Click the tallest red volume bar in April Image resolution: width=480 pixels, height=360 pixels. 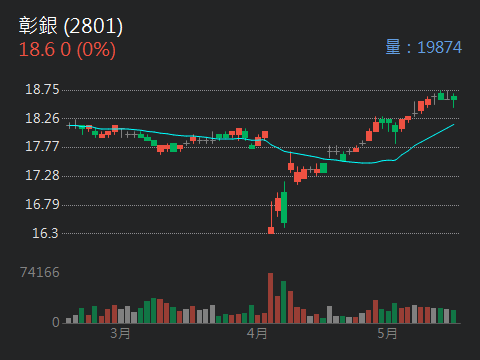pos(270,298)
